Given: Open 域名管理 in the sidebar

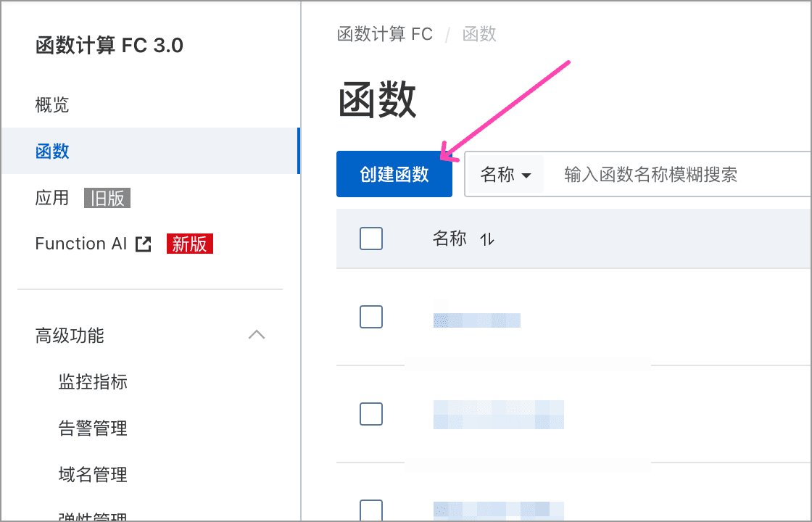Looking at the screenshot, I should point(93,474).
